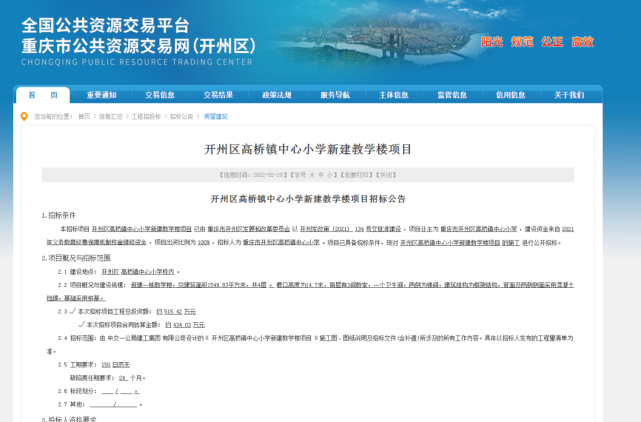Viewport: 641px width, 422px height.
Task: Open the 重要通知 menu item
Action: click(102, 95)
